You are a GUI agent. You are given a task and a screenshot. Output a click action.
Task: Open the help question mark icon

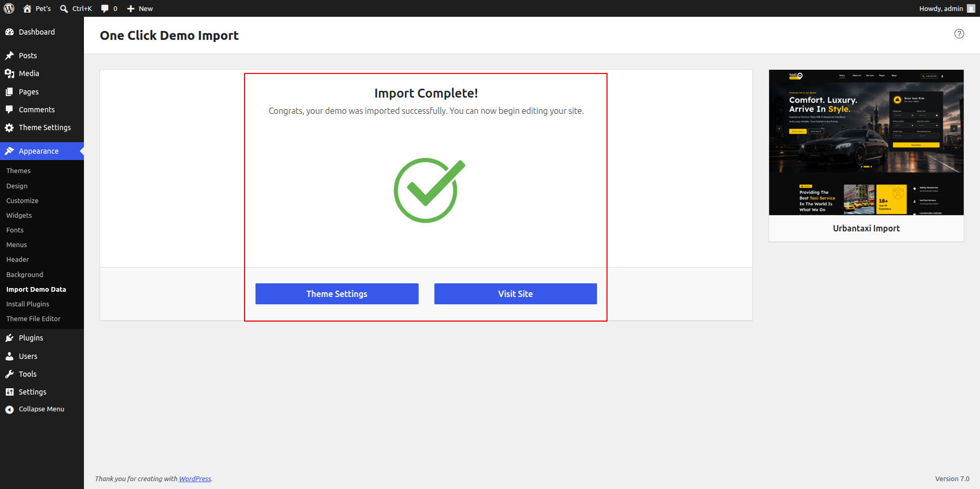(x=959, y=34)
